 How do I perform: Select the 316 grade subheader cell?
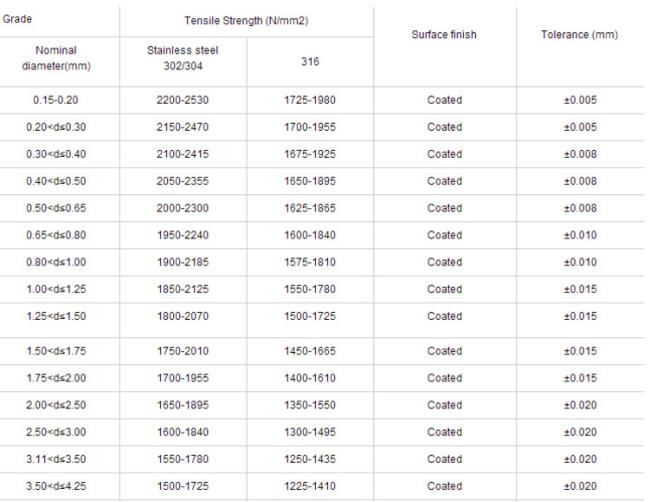point(310,62)
